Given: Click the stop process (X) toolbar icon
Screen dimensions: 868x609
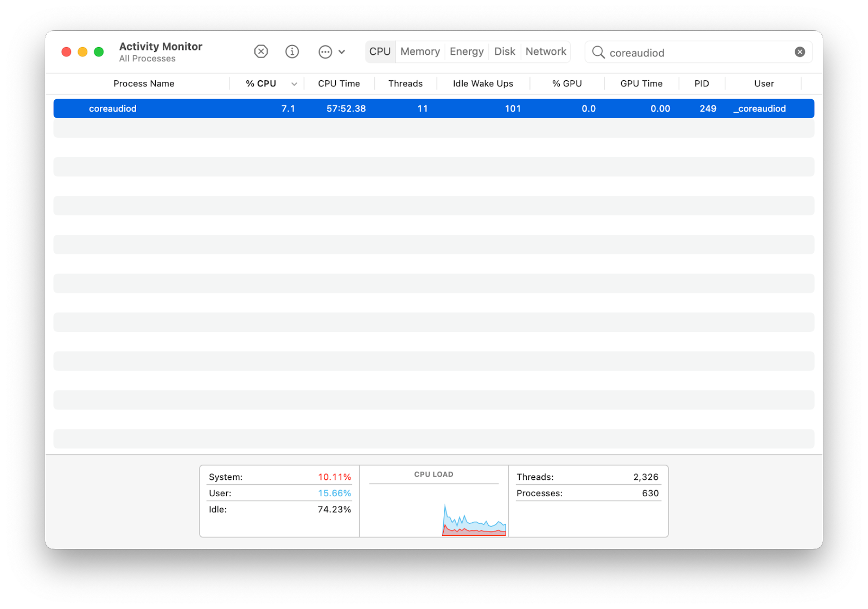Looking at the screenshot, I should [x=261, y=52].
